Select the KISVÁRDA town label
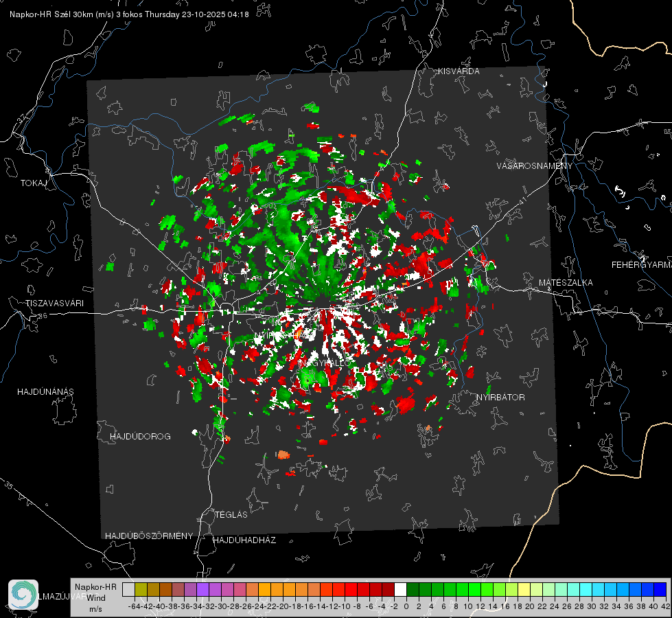672x618 pixels. 459,71
